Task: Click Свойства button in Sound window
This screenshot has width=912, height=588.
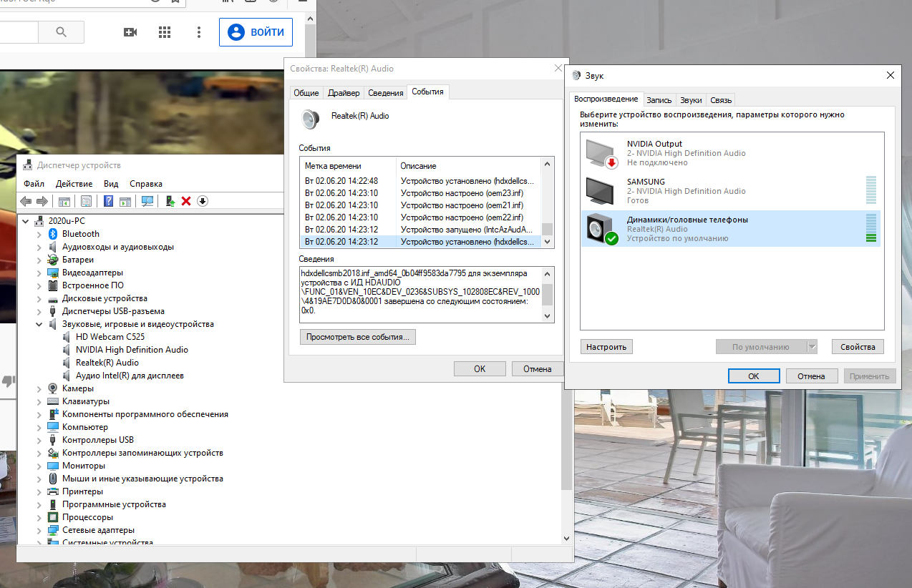Action: (x=858, y=347)
